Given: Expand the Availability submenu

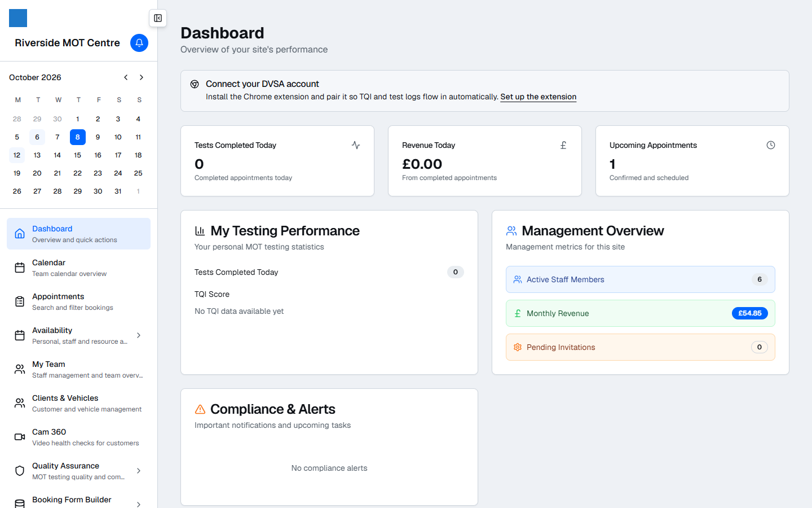Looking at the screenshot, I should [139, 335].
